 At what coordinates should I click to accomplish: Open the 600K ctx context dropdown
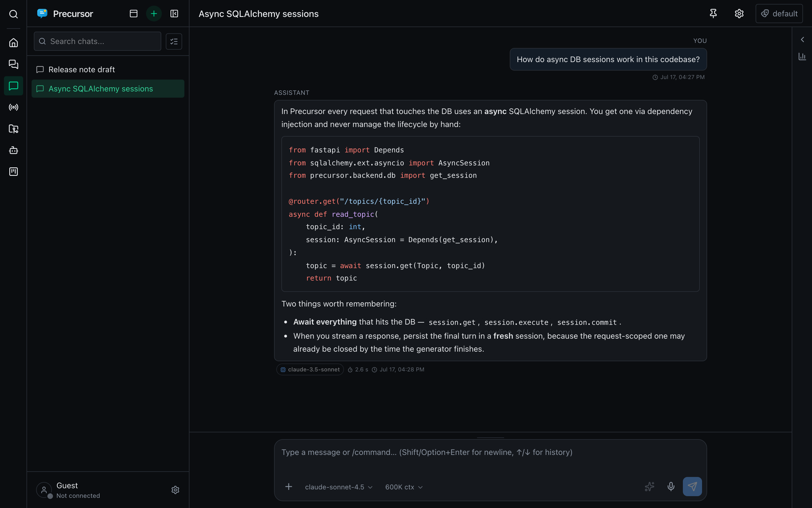(404, 487)
